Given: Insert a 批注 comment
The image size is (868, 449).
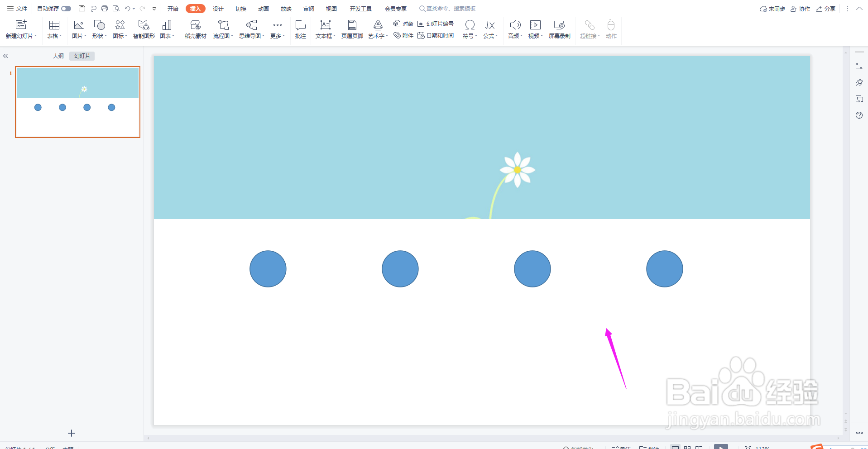Looking at the screenshot, I should click(x=301, y=29).
